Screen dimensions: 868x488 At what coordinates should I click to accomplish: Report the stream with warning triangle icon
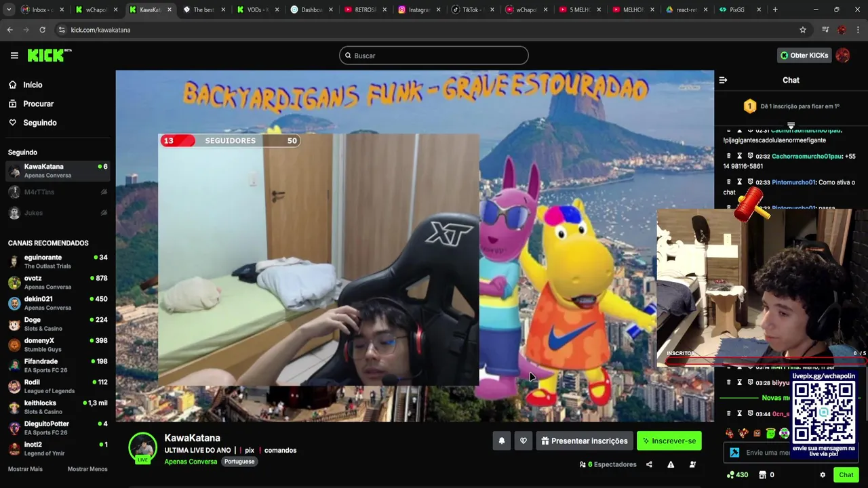(x=671, y=464)
